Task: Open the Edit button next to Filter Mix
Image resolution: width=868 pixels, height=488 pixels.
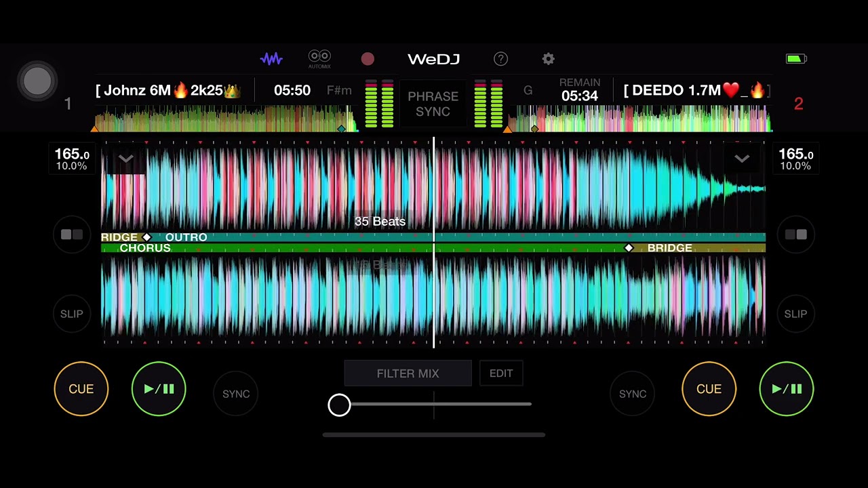Action: 501,373
